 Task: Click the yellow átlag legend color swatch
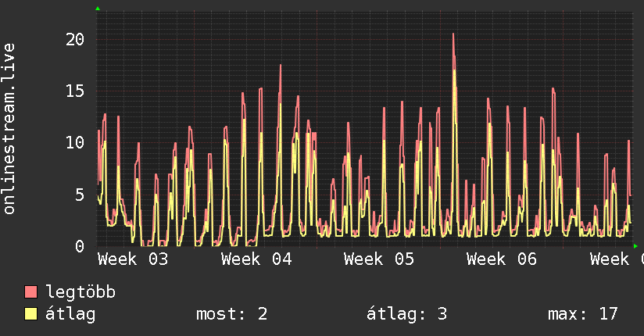[x=30, y=313]
